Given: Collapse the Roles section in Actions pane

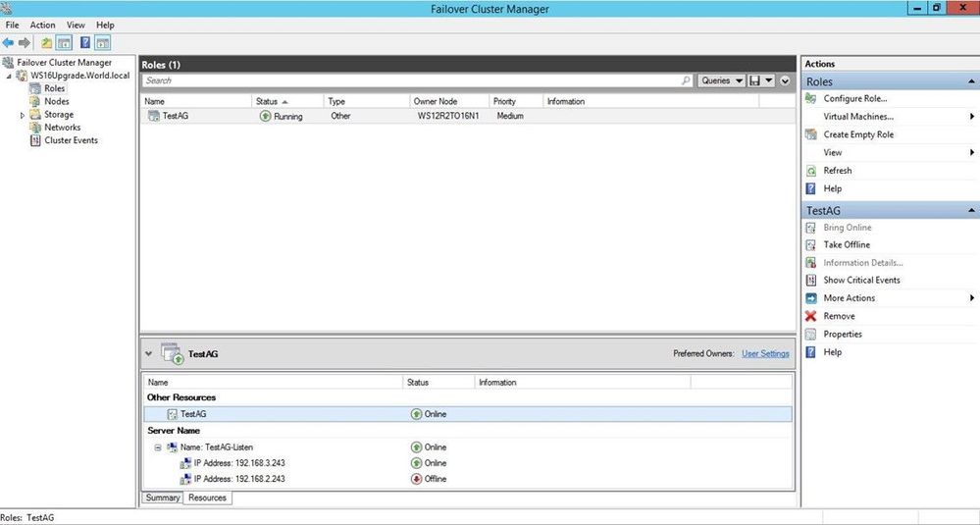Looking at the screenshot, I should coord(971,81).
